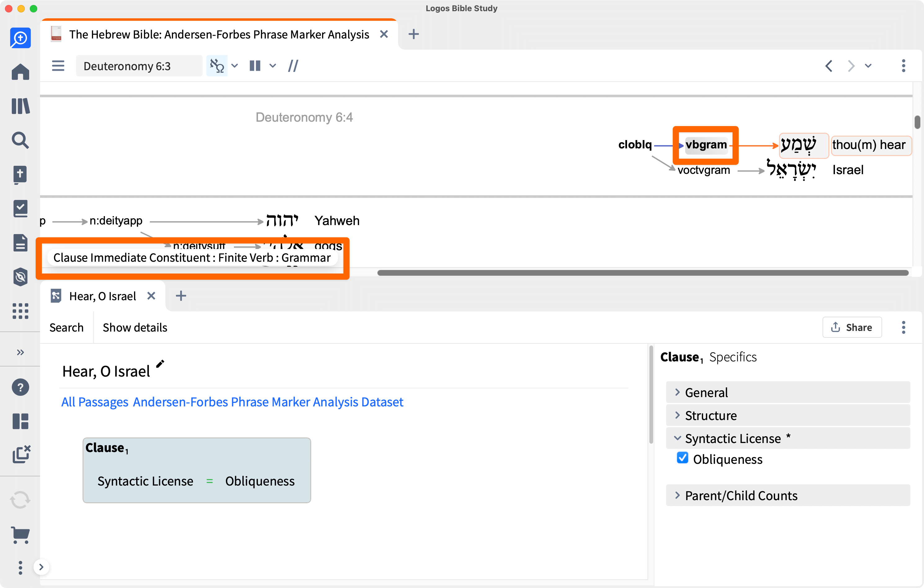Open the Library panel
This screenshot has width=924, height=588.
point(20,106)
